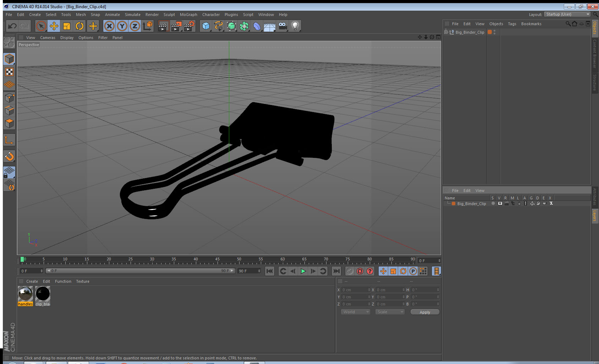Toggle Record Active Objects keyframe button

[x=350, y=271]
